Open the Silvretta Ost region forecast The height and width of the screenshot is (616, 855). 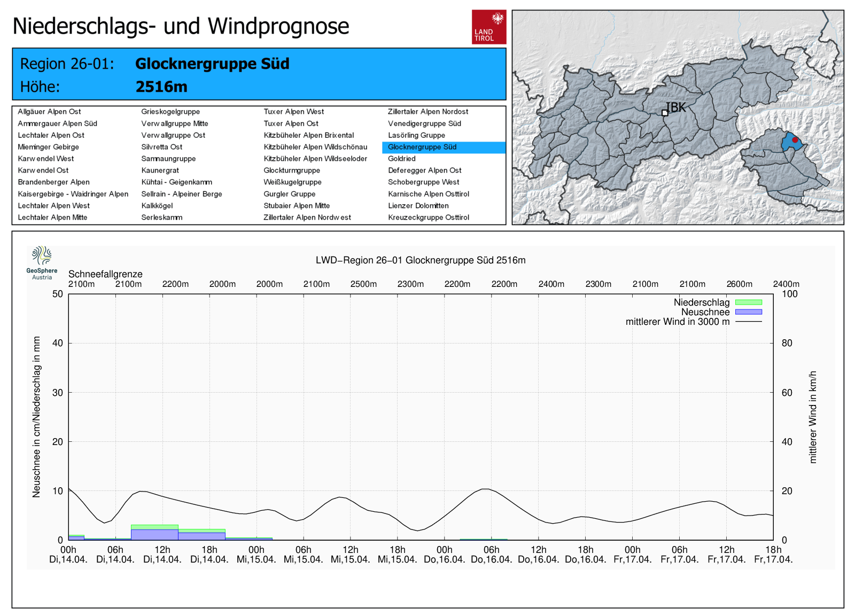(161, 147)
